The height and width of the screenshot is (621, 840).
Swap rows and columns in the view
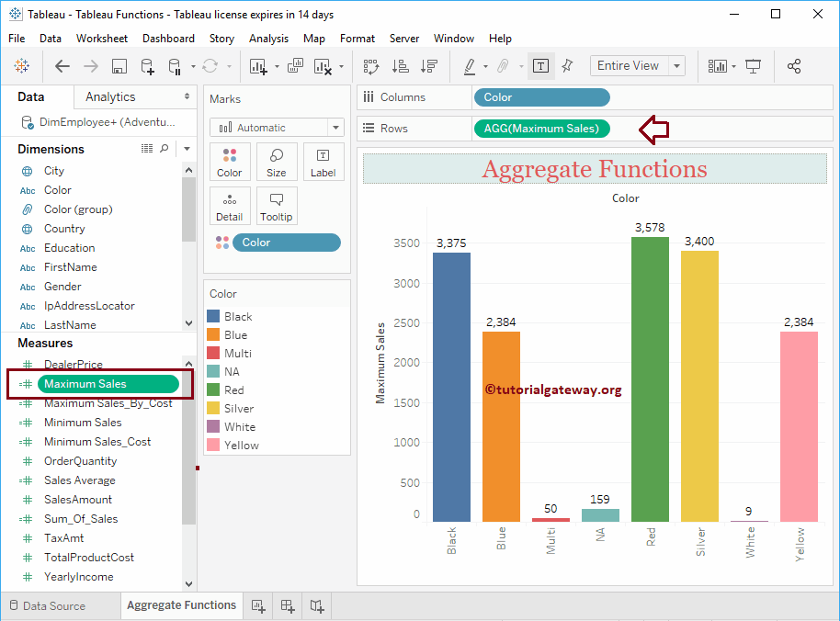pos(370,65)
